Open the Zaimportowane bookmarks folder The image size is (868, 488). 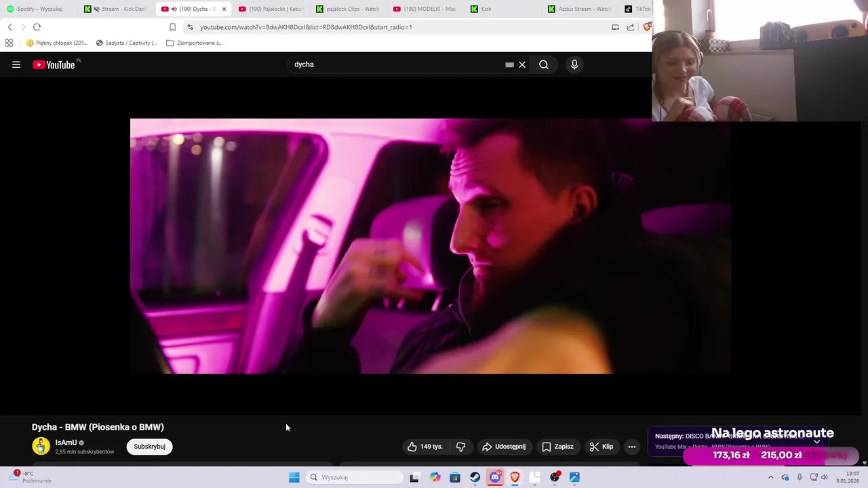[195, 43]
